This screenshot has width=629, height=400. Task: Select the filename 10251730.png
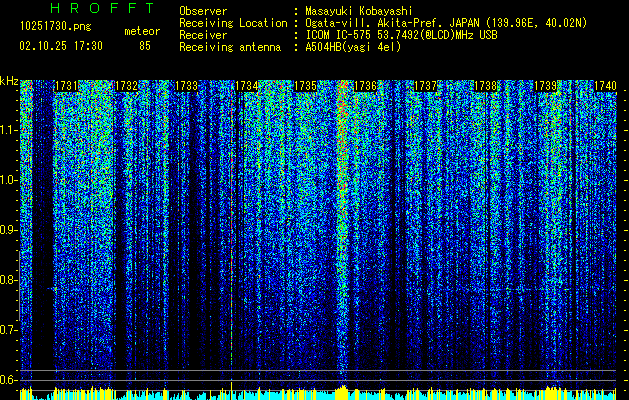point(55,26)
